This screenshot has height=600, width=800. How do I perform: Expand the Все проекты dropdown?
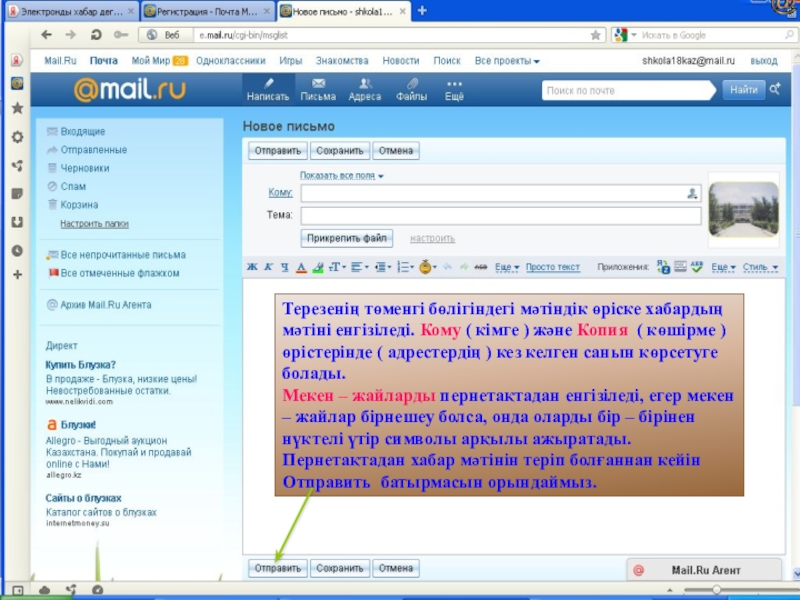pos(507,61)
